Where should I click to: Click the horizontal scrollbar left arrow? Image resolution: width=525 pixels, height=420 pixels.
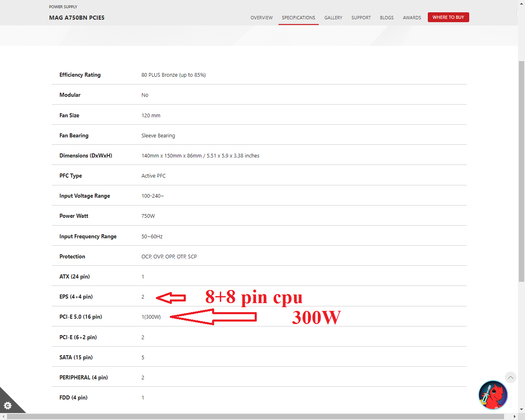coord(3,417)
